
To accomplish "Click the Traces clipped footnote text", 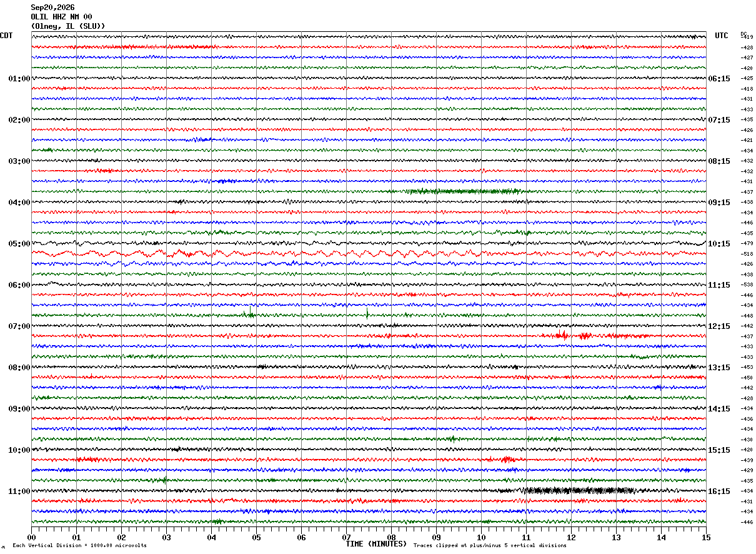I will click(x=490, y=545).
